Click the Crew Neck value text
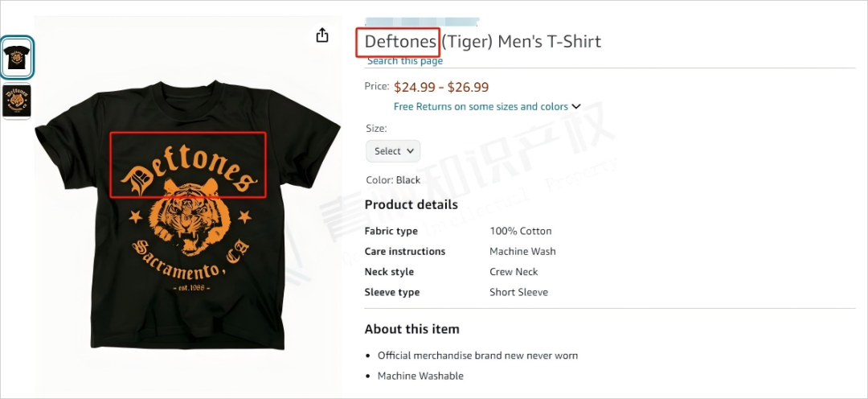This screenshot has width=868, height=399. (x=514, y=272)
